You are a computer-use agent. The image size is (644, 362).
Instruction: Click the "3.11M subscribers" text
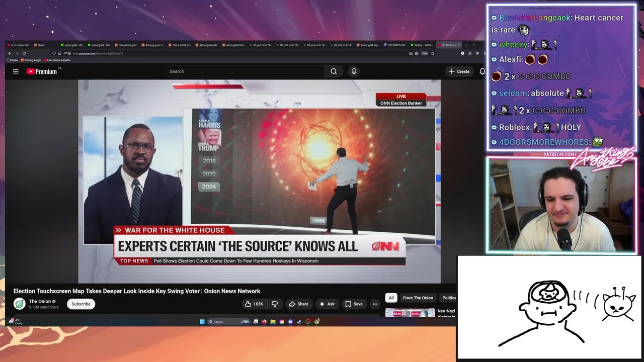[x=44, y=307]
